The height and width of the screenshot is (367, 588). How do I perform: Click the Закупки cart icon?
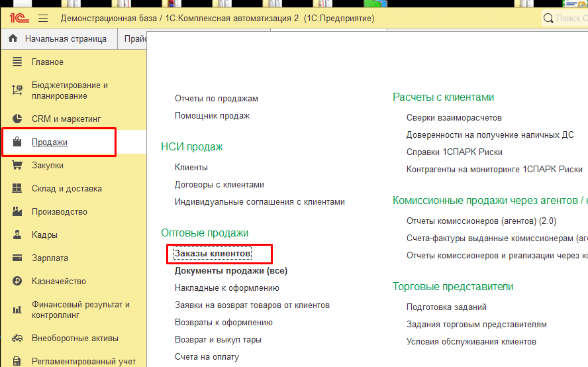pos(17,165)
